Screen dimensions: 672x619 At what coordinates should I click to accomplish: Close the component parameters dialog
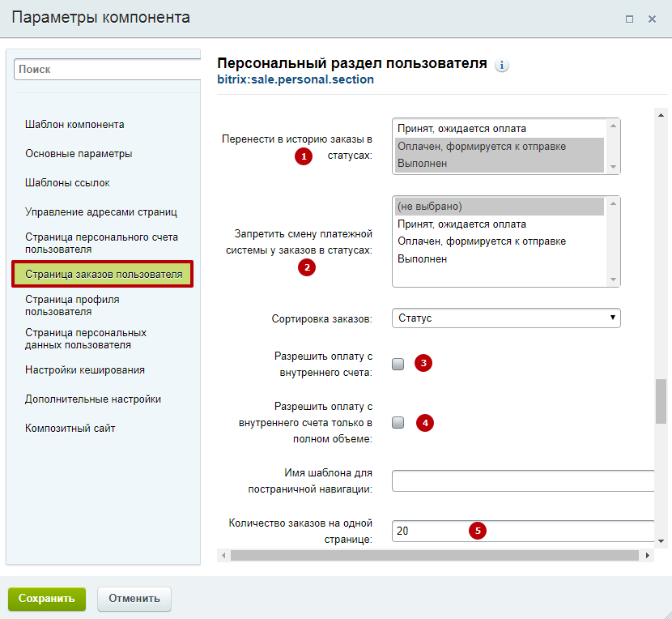pos(652,19)
